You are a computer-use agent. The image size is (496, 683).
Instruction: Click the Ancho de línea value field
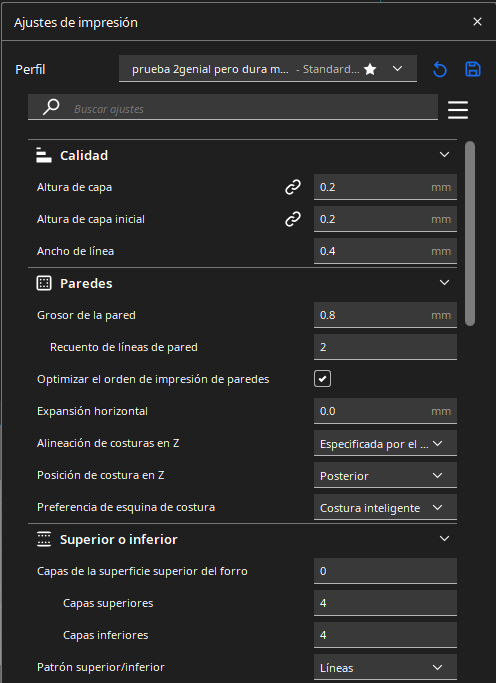click(x=385, y=251)
